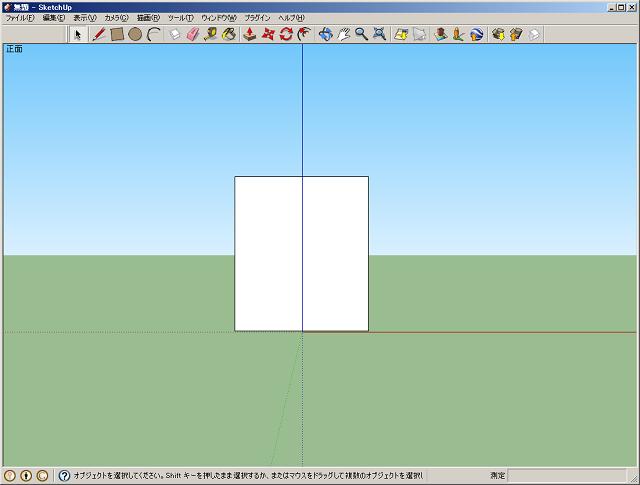Open the ファイル (File) menu
The height and width of the screenshot is (485, 640).
[19, 18]
